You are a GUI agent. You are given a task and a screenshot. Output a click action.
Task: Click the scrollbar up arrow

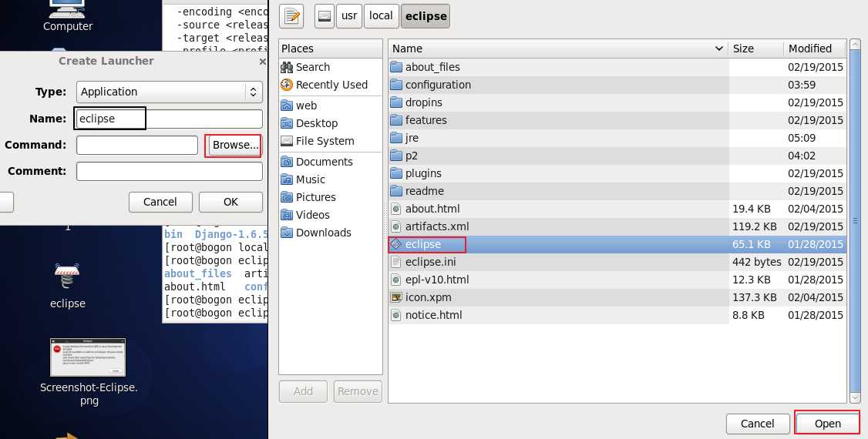pos(855,45)
